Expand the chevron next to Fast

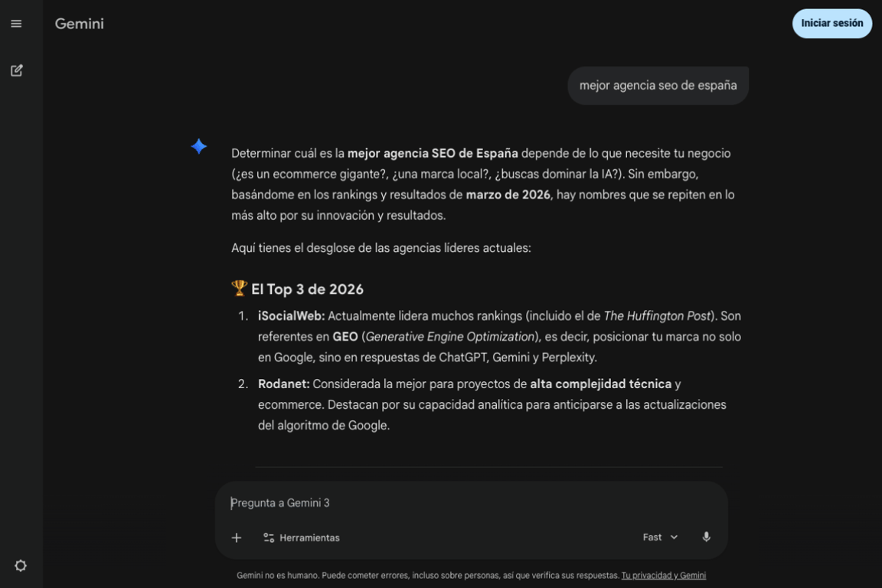(674, 537)
